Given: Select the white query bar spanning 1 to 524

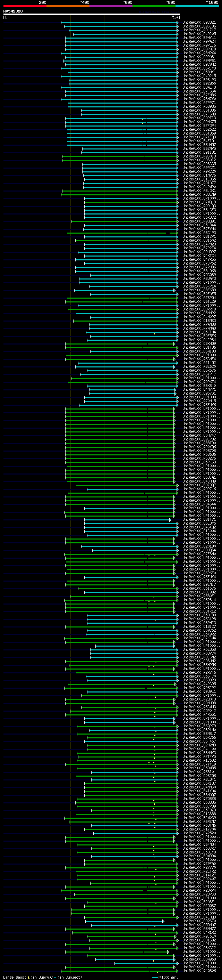Looking at the screenshot, I should point(92,14).
